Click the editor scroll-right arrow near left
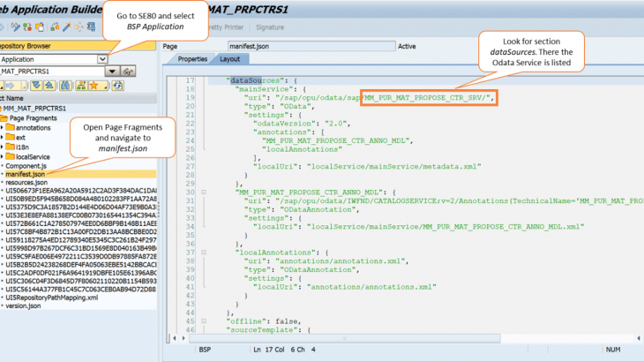Screen dimensions: 644x362 (x=183, y=338)
